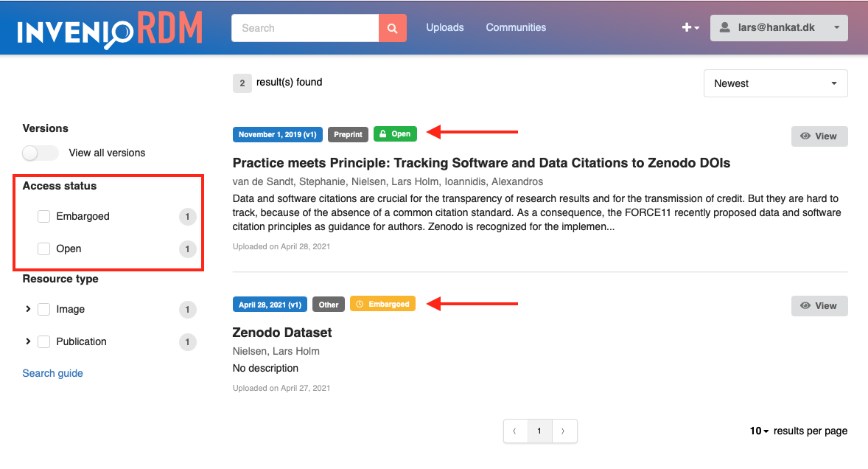Go to previous results page arrow
Image resolution: width=868 pixels, height=469 pixels.
[x=515, y=431]
